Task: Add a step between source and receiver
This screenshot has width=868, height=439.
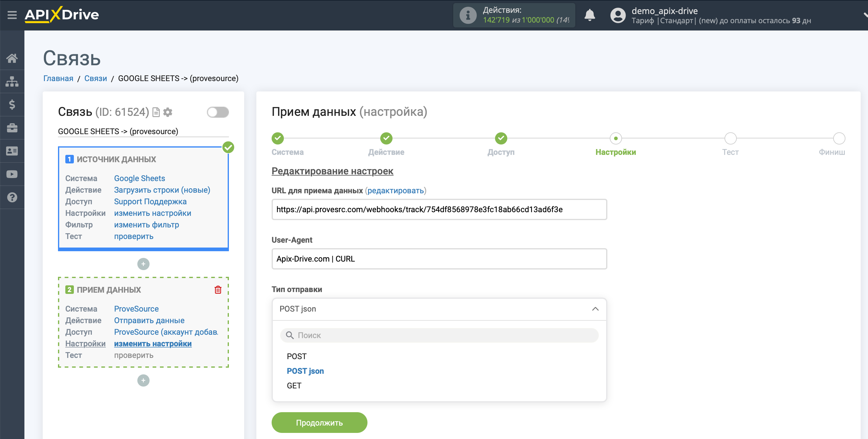Action: pyautogui.click(x=143, y=264)
